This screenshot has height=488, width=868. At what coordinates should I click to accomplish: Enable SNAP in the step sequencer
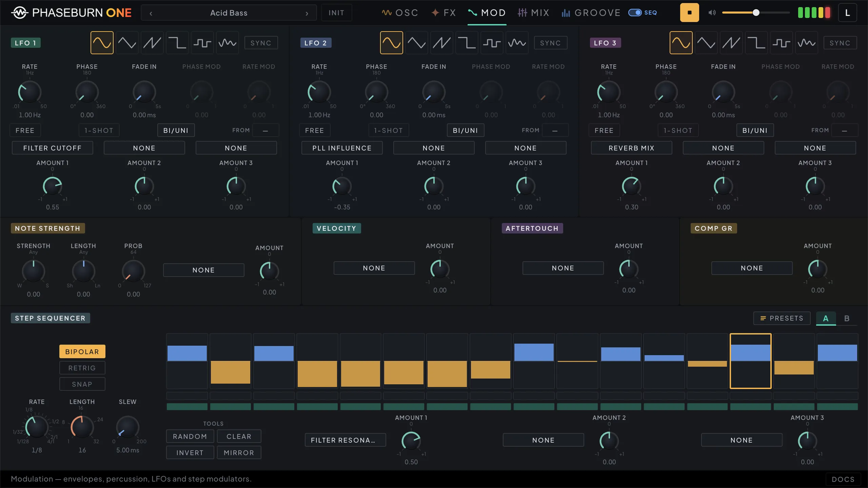82,384
